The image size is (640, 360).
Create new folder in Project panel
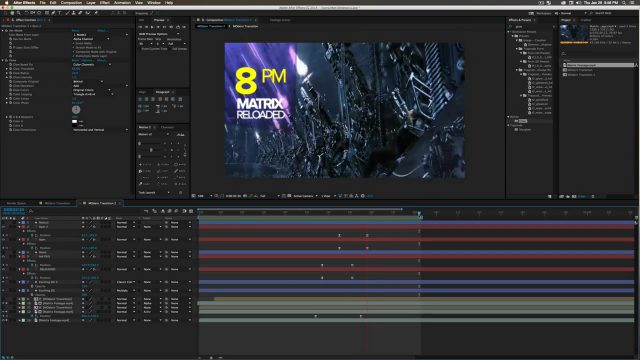[568, 196]
